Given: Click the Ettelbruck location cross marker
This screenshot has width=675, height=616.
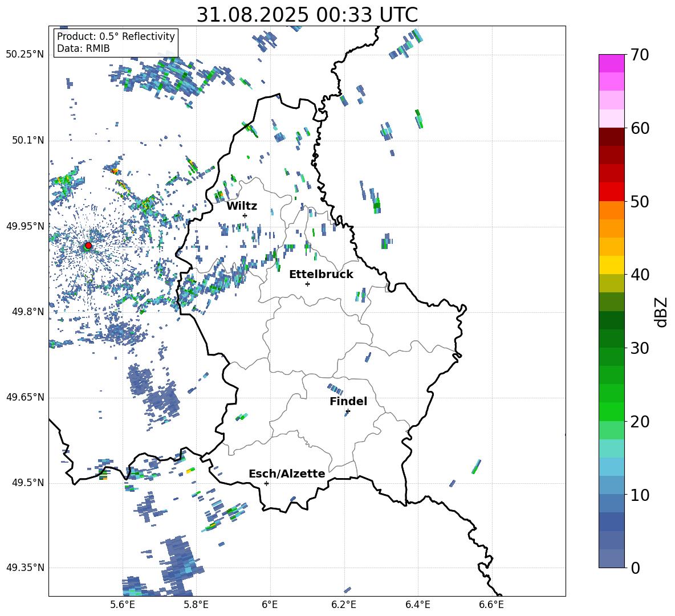Looking at the screenshot, I should pyautogui.click(x=307, y=284).
